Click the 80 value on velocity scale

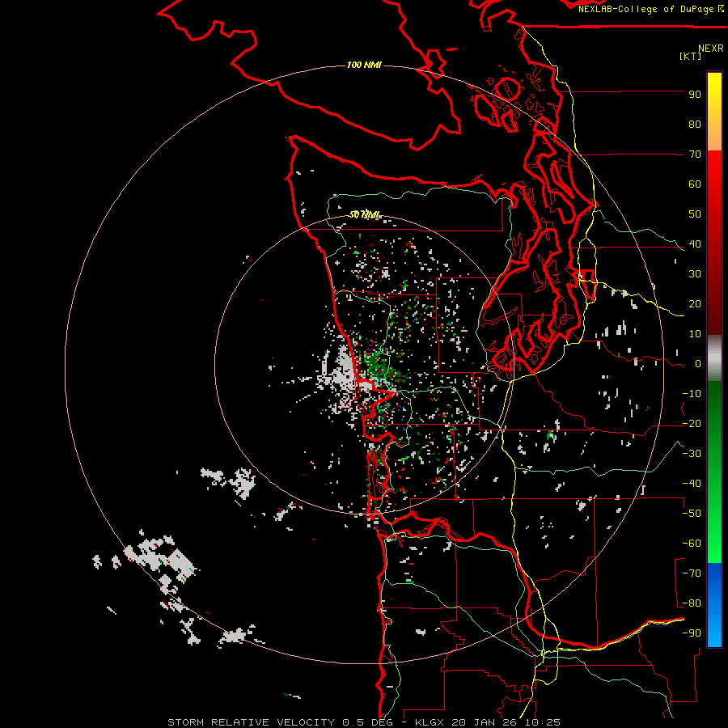[695, 124]
